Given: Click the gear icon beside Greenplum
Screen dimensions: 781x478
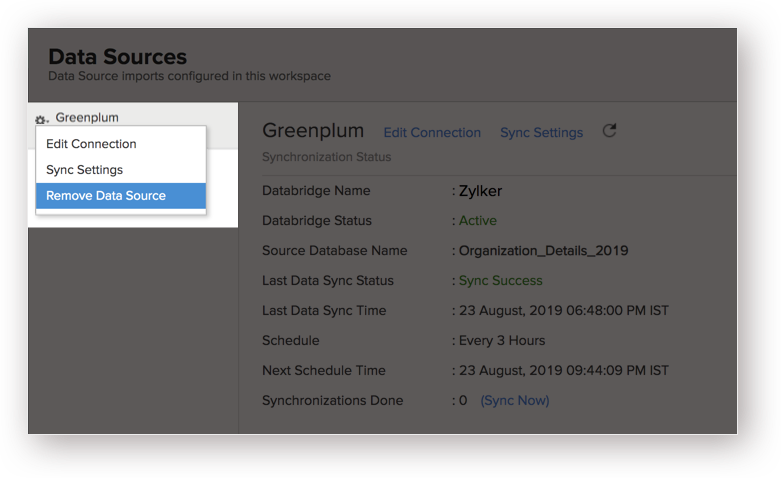Looking at the screenshot, I should [41, 119].
